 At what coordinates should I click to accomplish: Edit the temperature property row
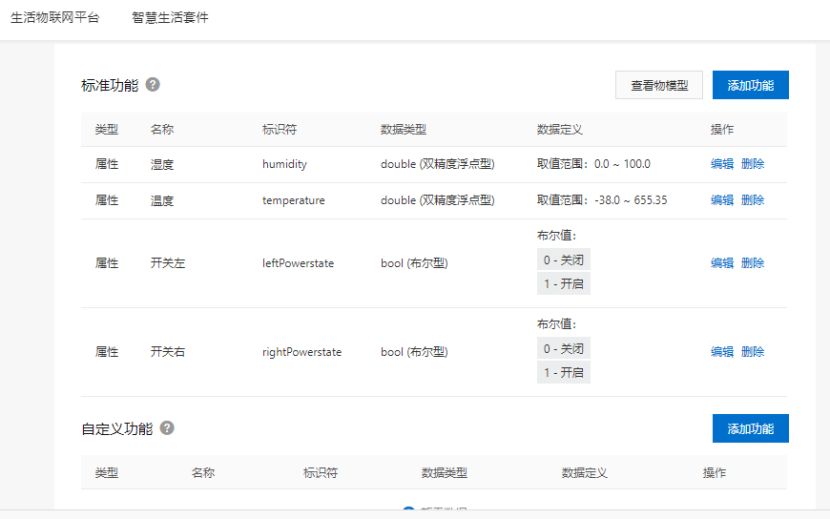point(722,200)
